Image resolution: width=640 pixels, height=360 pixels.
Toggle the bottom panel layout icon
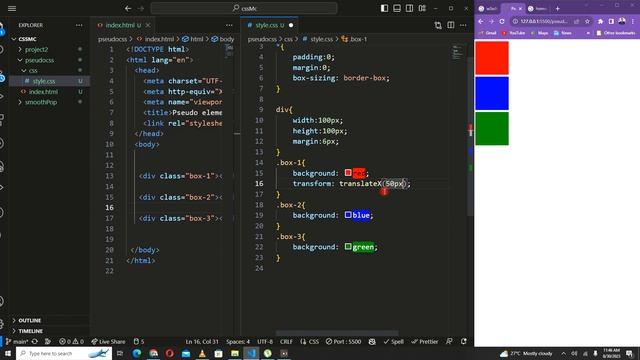[397, 8]
